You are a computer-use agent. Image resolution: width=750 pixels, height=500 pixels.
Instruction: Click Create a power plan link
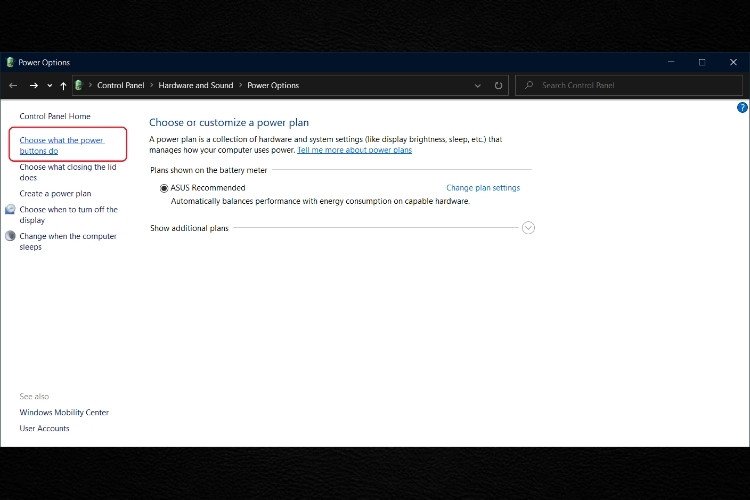(x=55, y=193)
